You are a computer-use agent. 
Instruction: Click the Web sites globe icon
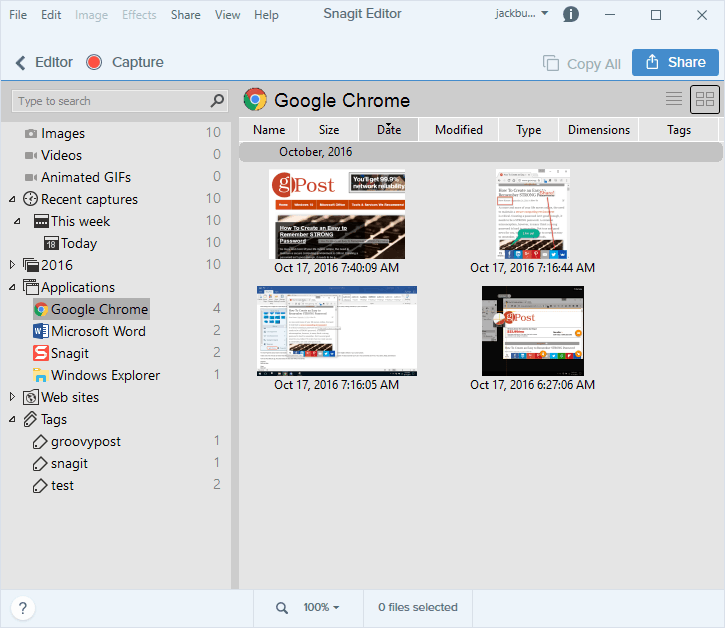[x=31, y=397]
